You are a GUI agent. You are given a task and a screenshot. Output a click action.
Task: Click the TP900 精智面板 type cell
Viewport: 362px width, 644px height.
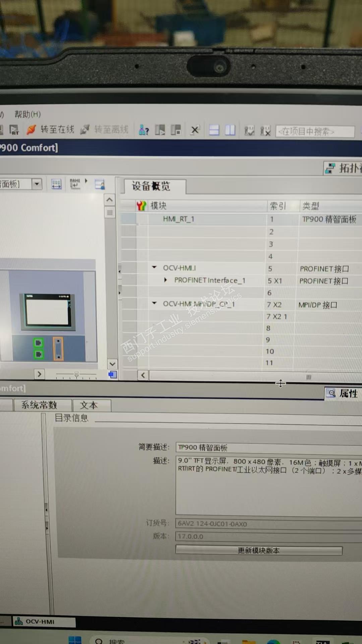[x=329, y=219]
